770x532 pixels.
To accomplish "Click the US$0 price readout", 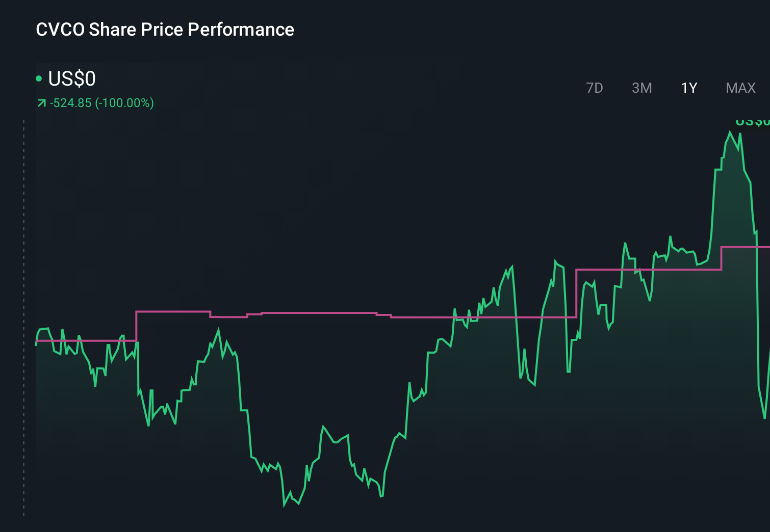I will [x=71, y=79].
